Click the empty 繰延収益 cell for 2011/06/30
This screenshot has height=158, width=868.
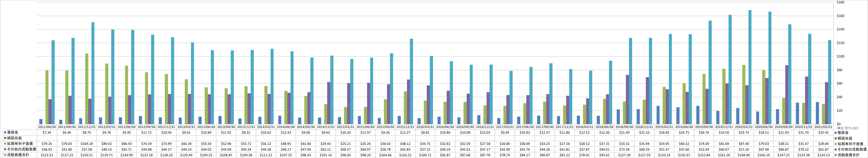click(47, 138)
